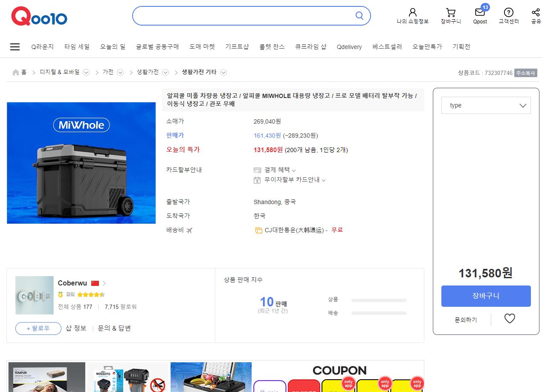
Task: Click the 파워 seller medal icon
Action: 61,294
